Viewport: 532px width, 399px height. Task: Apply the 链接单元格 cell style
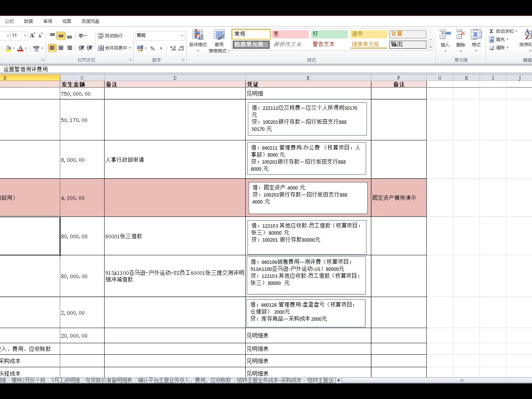[369, 44]
